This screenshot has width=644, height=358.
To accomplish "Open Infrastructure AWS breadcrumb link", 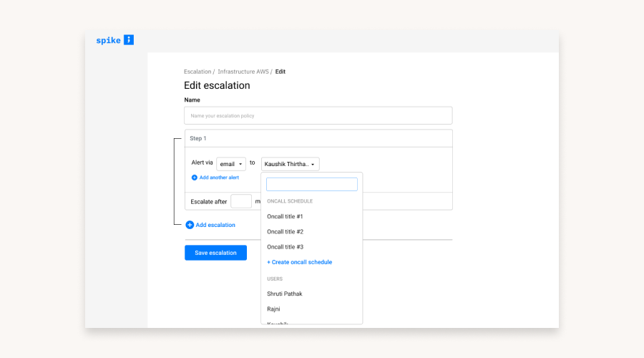I will pos(243,72).
